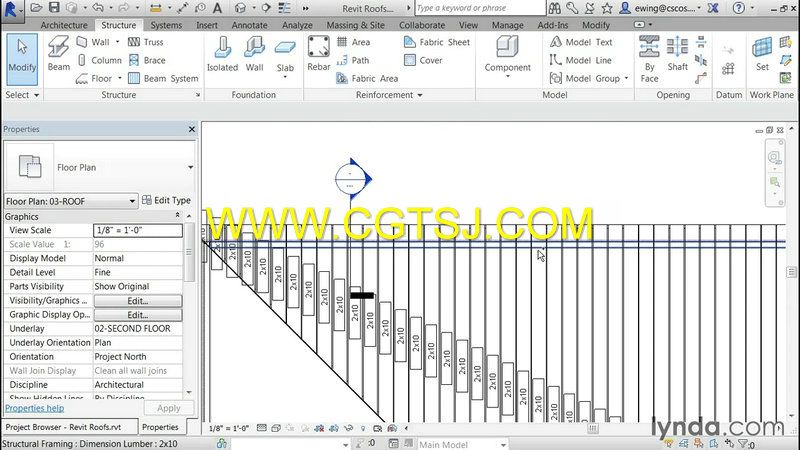Click view scale 1/8" = 1'-0" in view bar

click(x=229, y=428)
